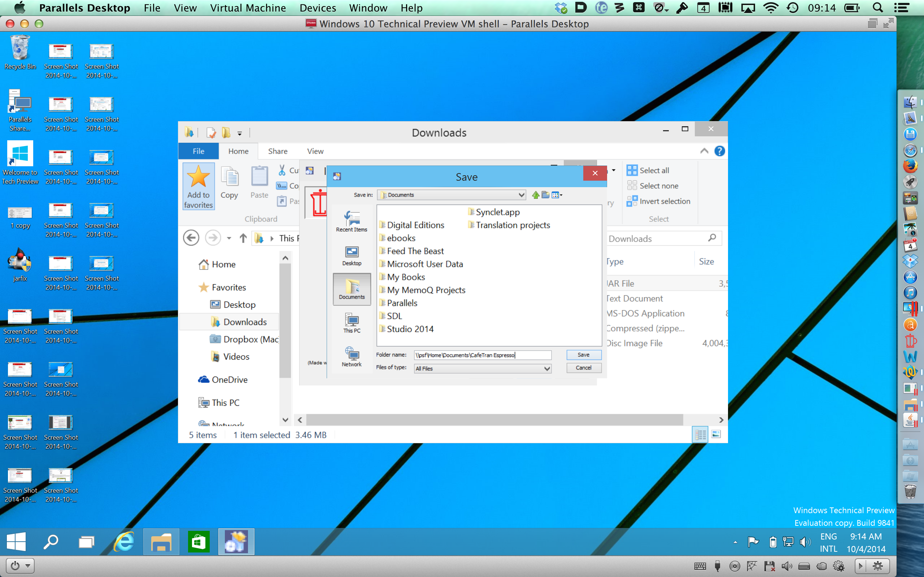Select Network location in Save dialog sidebar
This screenshot has height=577, width=924.
click(x=351, y=356)
